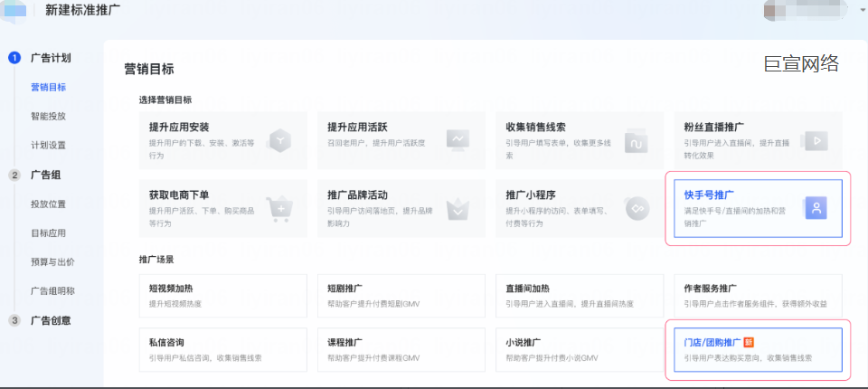Click the chart monitor icon on 提升应用活跃
868x389 pixels.
coord(458,139)
